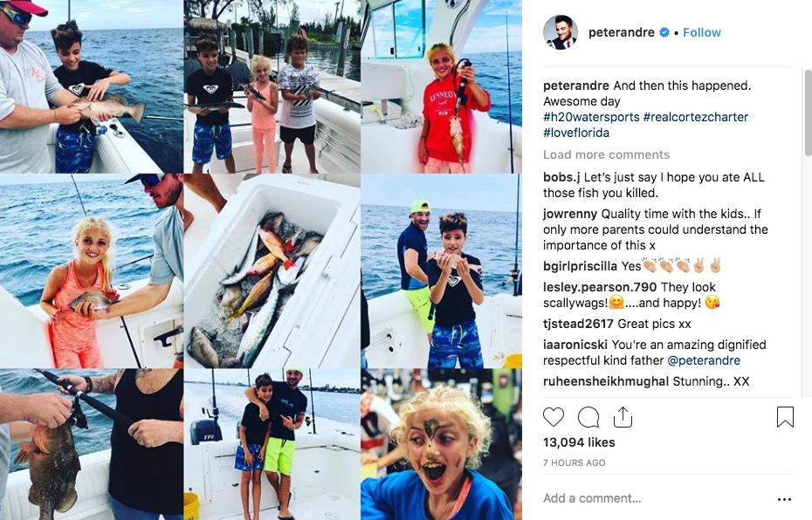812x520 pixels.
Task: Open peterandre's profile picture avatar
Action: [x=561, y=32]
